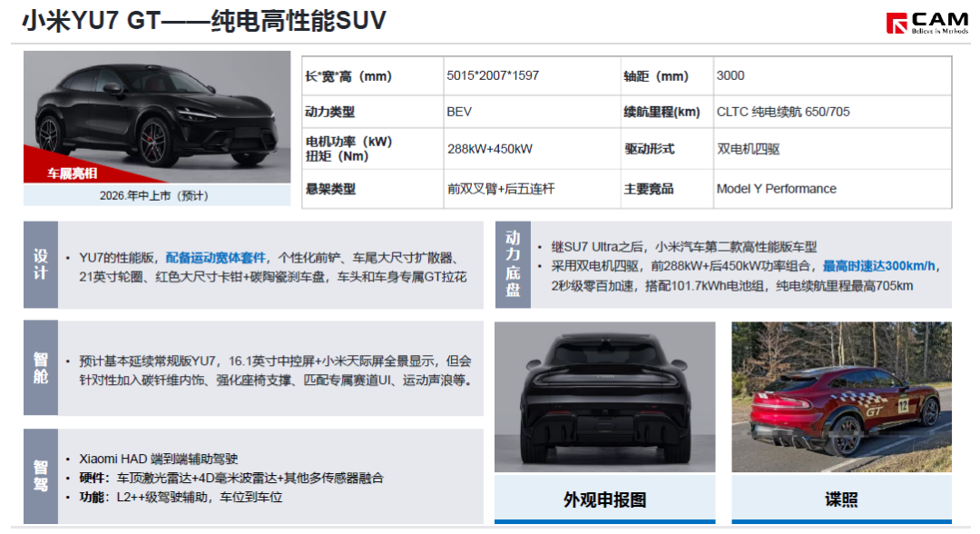Select the wheelbase value 3000
Screen dimensions: 980x534
pyautogui.click(x=730, y=75)
